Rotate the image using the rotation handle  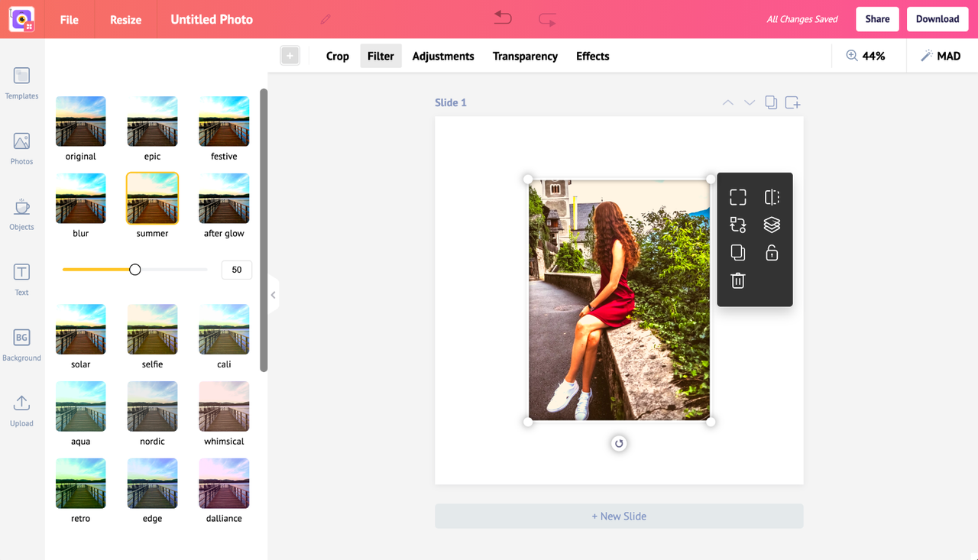point(619,443)
